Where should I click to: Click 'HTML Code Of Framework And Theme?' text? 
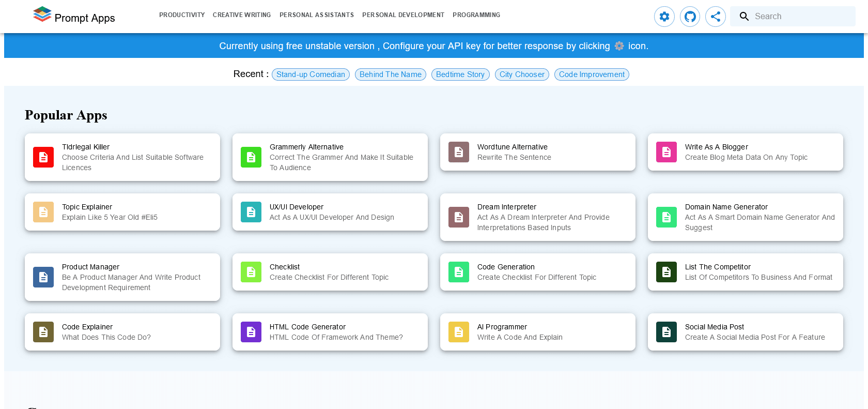pos(336,337)
